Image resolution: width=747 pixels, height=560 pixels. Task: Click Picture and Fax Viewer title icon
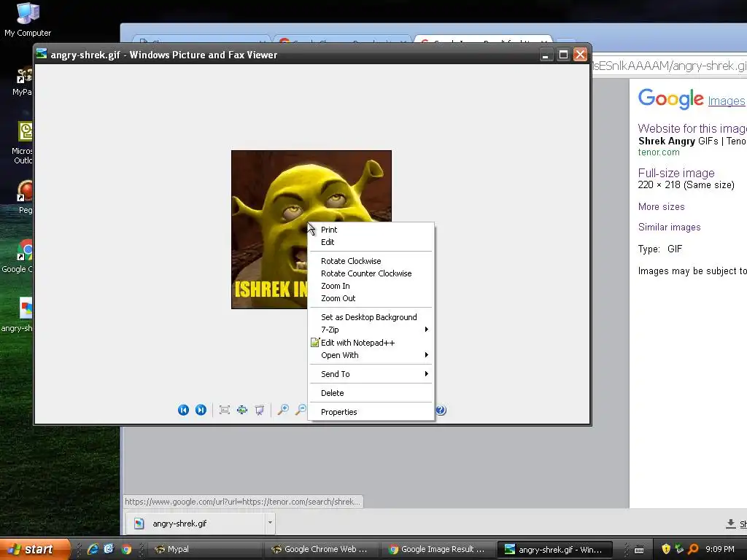tap(42, 54)
